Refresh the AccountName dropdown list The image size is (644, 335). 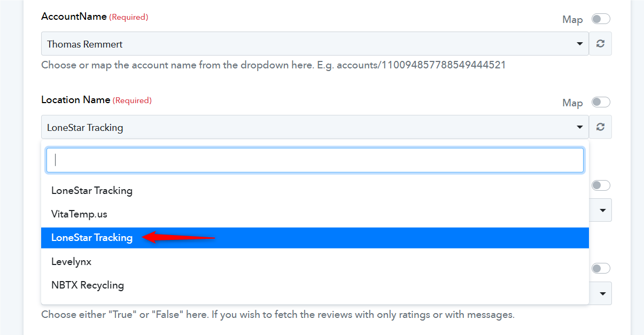coord(600,44)
